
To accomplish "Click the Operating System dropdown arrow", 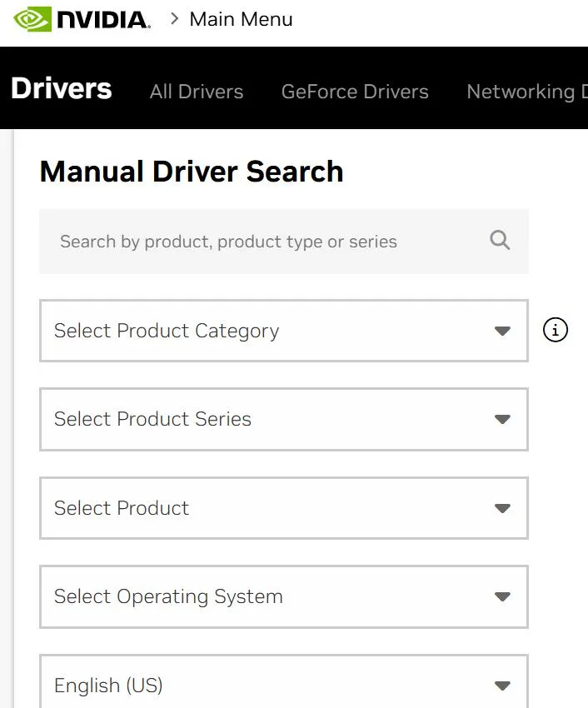I will (502, 596).
